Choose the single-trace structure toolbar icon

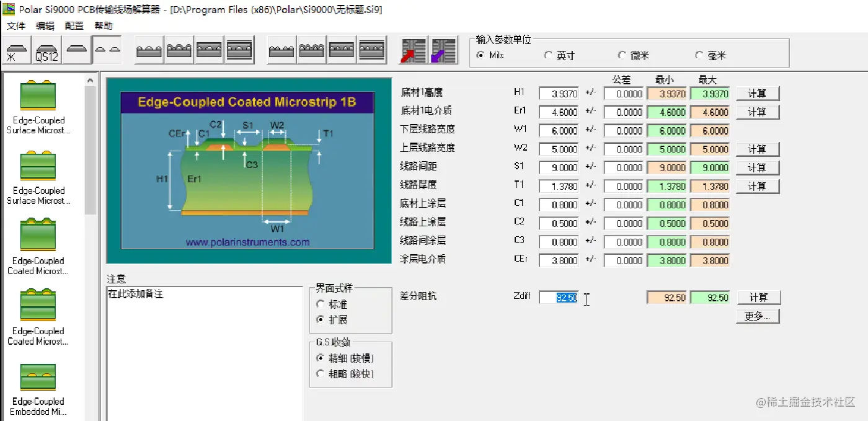click(x=77, y=51)
